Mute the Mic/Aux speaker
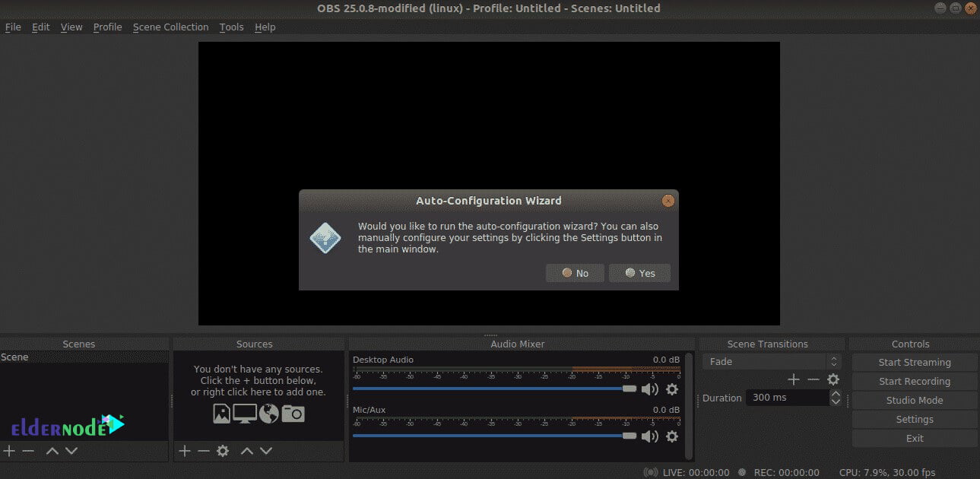This screenshot has height=479, width=980. point(649,436)
